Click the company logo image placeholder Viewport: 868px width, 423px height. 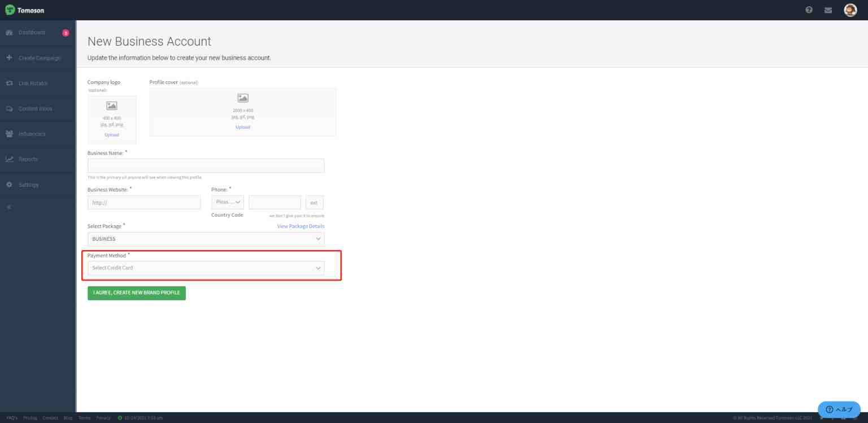pyautogui.click(x=112, y=106)
